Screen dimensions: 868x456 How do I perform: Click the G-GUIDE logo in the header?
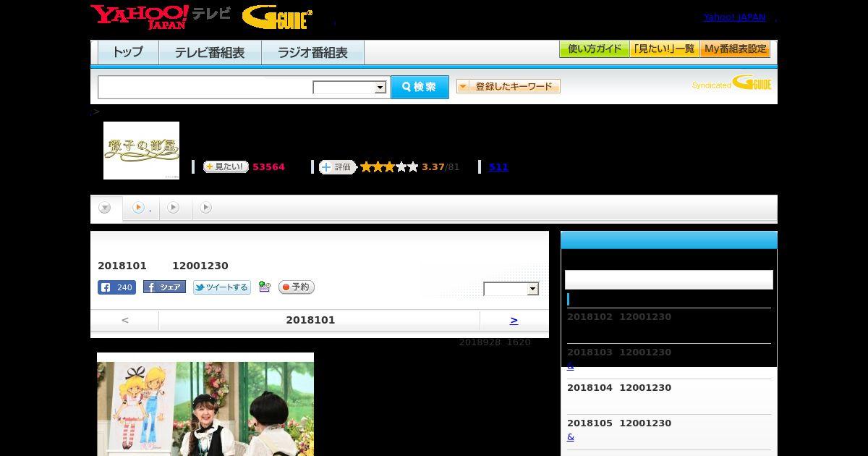point(277,17)
